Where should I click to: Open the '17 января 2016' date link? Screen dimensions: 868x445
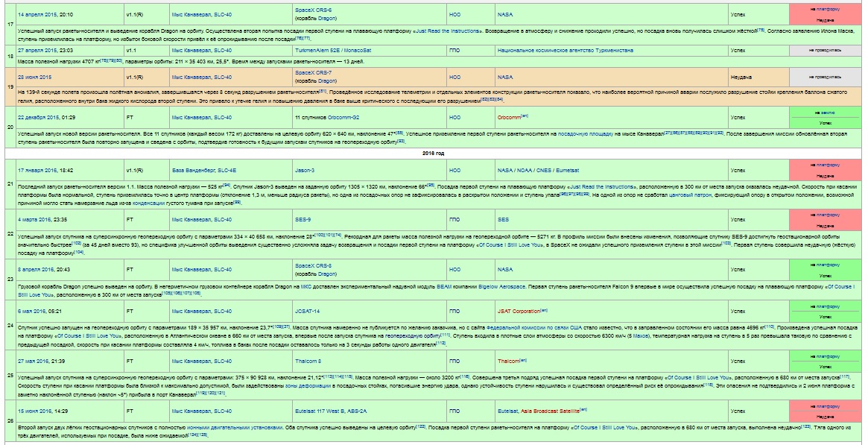click(x=37, y=171)
